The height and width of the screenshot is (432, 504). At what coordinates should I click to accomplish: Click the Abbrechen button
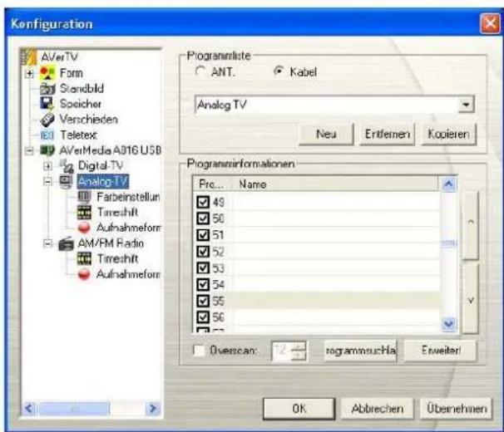pos(378,409)
